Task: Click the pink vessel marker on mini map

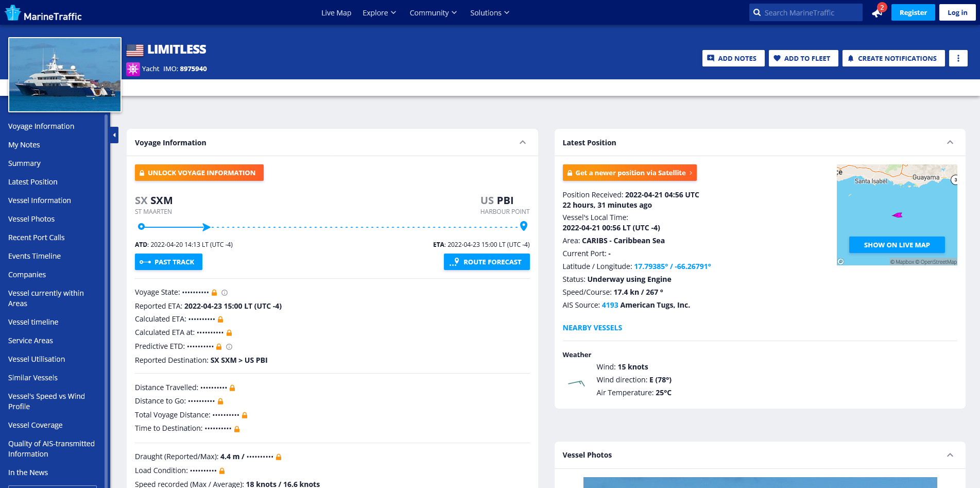Action: point(897,215)
